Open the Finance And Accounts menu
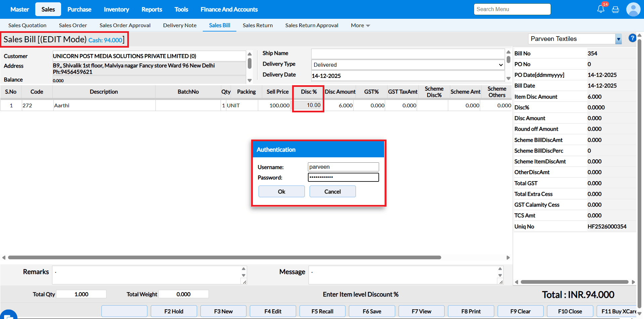644x319 pixels. [229, 9]
